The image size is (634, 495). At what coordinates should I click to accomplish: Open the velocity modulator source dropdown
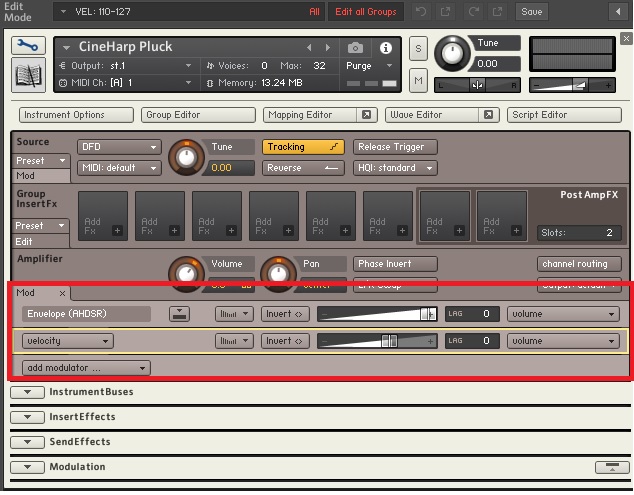68,341
